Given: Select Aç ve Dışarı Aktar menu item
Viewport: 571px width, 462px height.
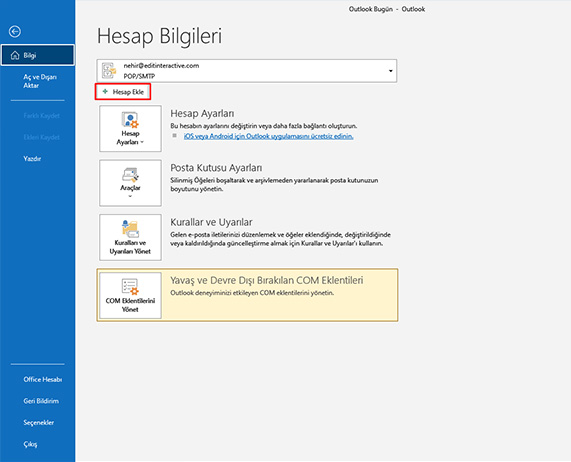Looking at the screenshot, I should (x=40, y=81).
